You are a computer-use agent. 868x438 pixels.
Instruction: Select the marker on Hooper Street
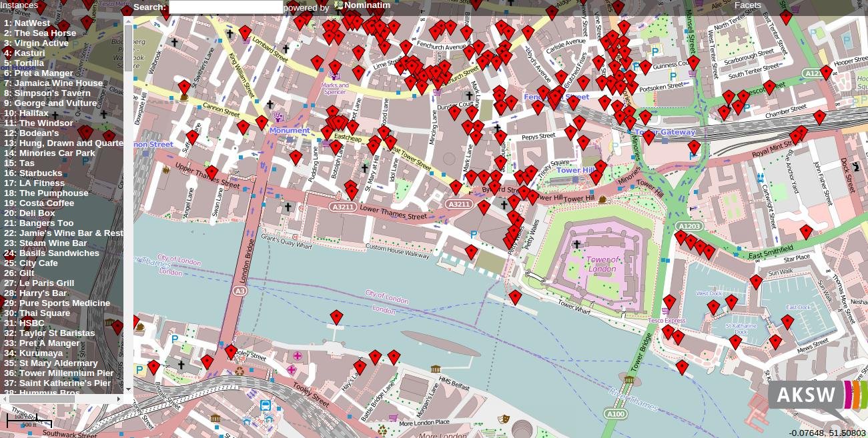(x=826, y=73)
